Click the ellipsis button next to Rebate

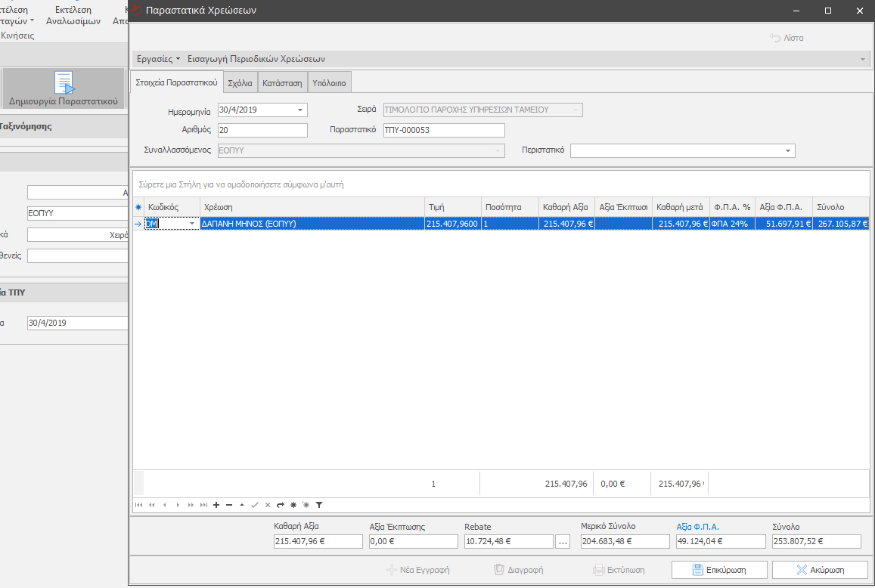pyautogui.click(x=563, y=541)
